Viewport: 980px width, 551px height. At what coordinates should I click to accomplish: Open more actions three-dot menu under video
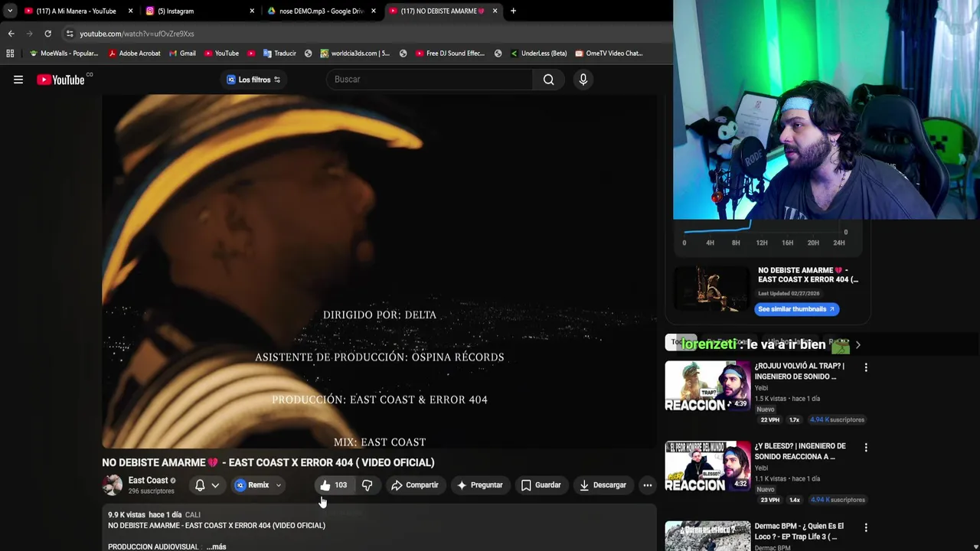tap(647, 485)
